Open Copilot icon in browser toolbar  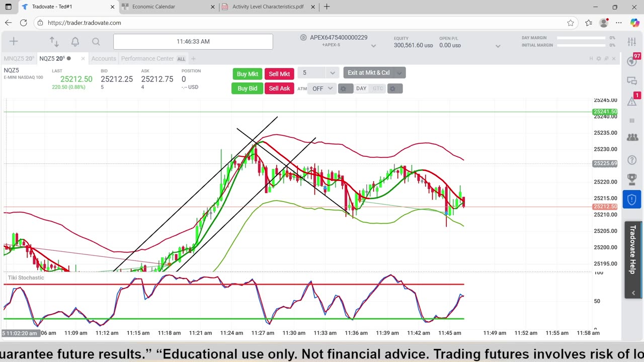pyautogui.click(x=634, y=23)
